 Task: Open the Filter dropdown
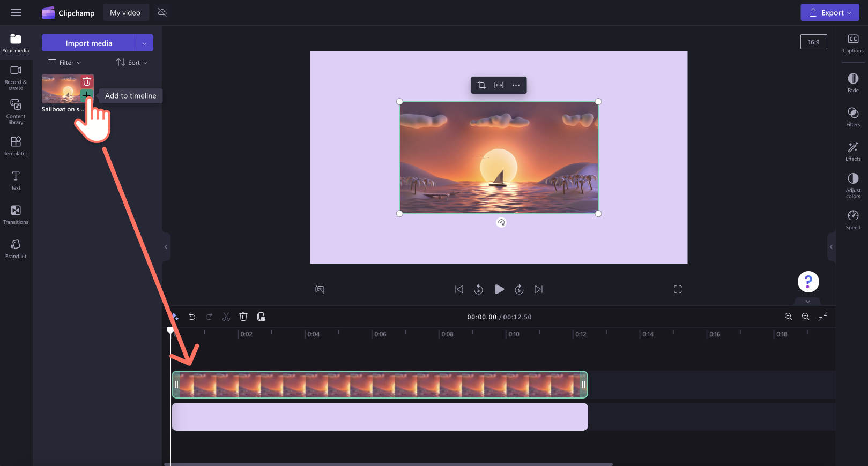pyautogui.click(x=65, y=63)
